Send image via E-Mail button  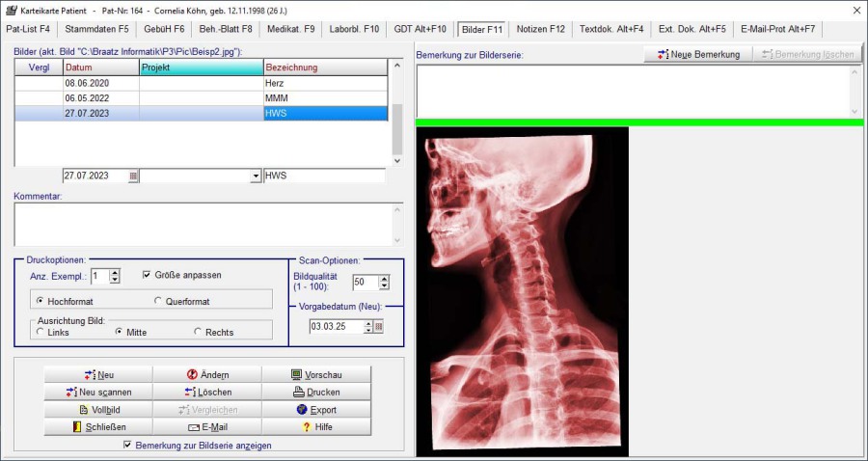click(x=207, y=426)
